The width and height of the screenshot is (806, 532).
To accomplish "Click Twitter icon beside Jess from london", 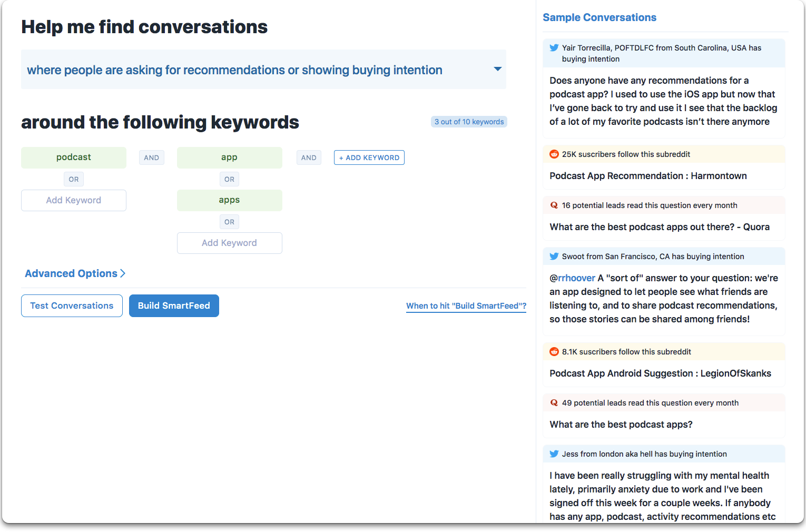I will (554, 454).
